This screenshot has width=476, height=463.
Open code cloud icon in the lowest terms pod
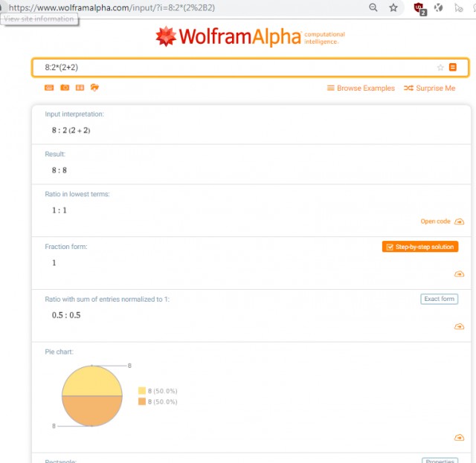pyautogui.click(x=460, y=221)
